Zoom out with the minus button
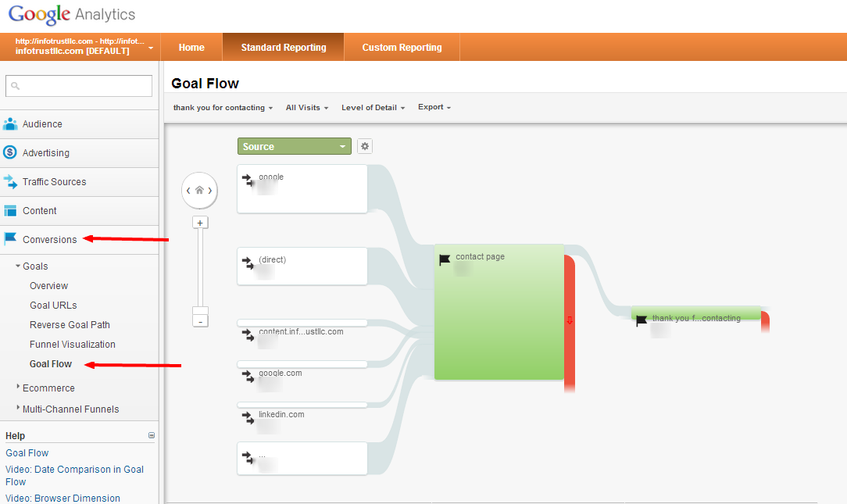This screenshot has height=504, width=847. (200, 321)
